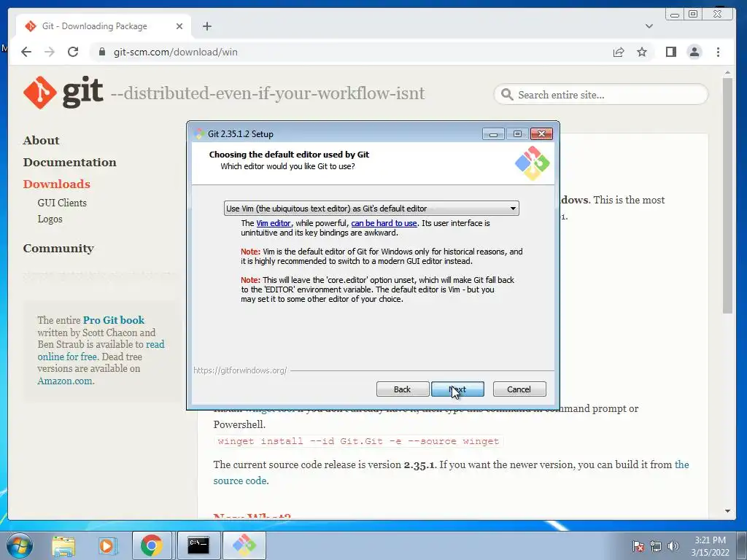Open the Documentation section link
The width and height of the screenshot is (747, 560).
point(69,163)
